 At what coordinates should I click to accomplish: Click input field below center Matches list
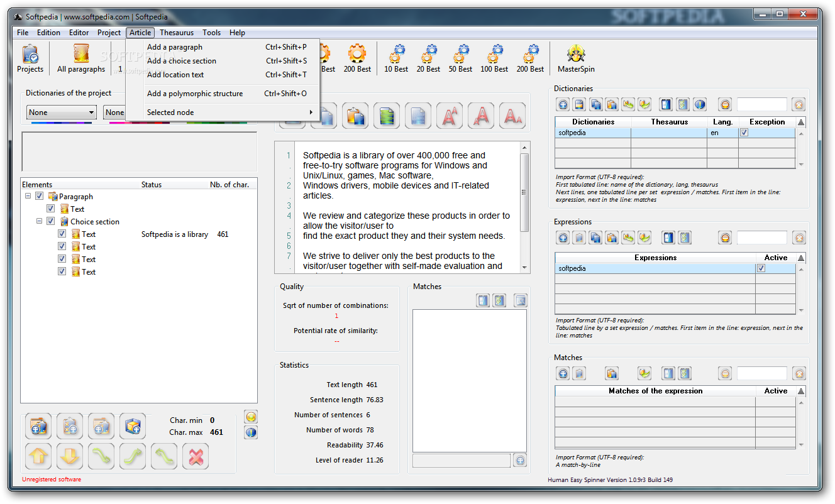(x=462, y=461)
